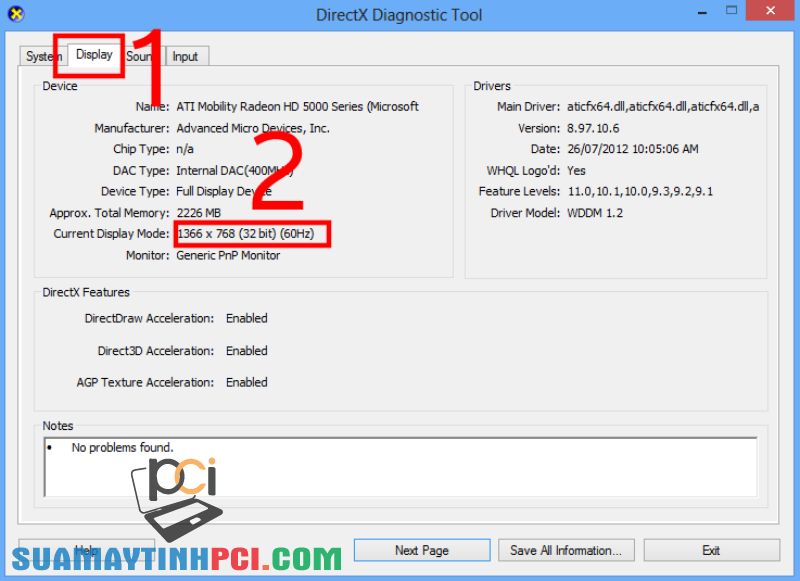This screenshot has height=581, width=800.
Task: Click the 'DirectDraw Acceleration:' label
Action: 149,318
